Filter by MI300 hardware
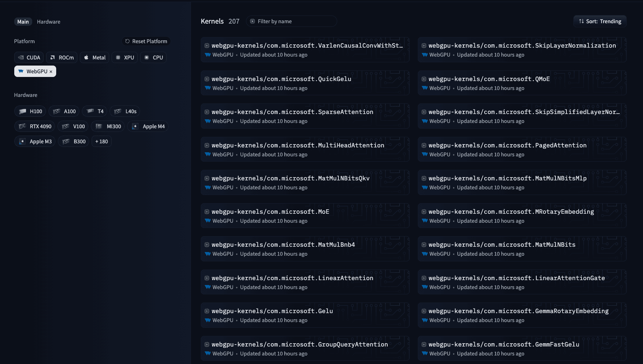 (x=108, y=126)
